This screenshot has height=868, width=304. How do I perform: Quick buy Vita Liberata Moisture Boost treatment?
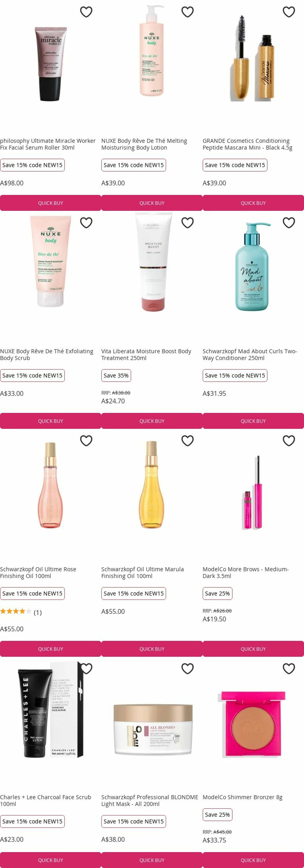click(x=152, y=421)
